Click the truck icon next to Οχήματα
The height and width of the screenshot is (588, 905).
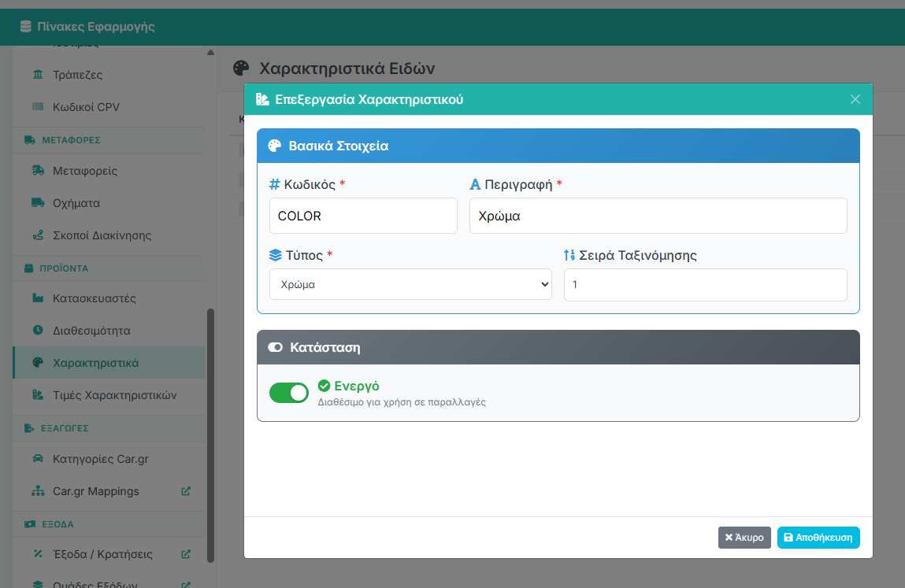[38, 202]
